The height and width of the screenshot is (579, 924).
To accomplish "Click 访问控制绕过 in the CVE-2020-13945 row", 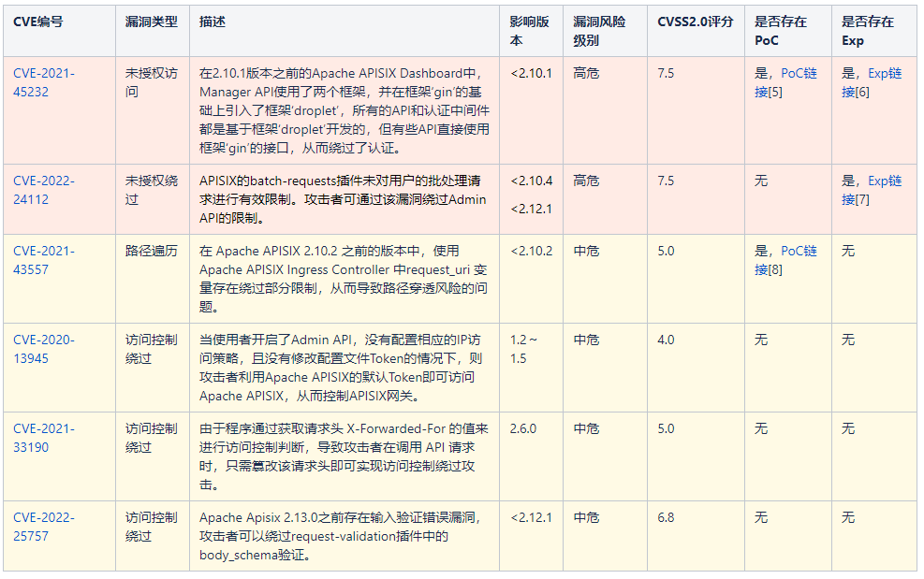I will (152, 349).
